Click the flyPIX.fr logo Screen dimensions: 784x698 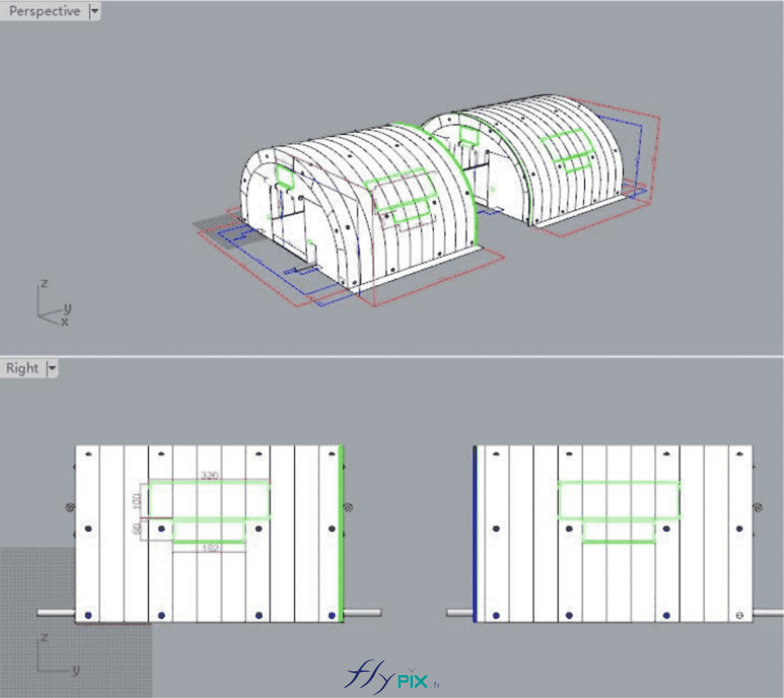392,677
